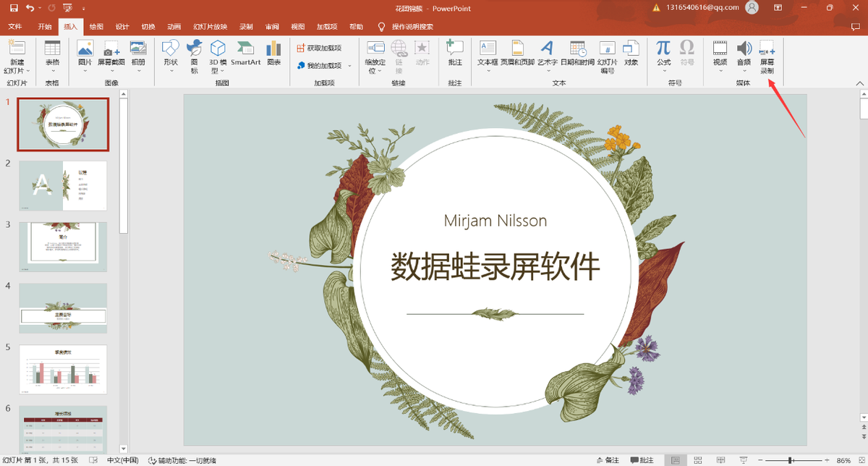Open 页眉和页脚 header and footer

(517, 54)
